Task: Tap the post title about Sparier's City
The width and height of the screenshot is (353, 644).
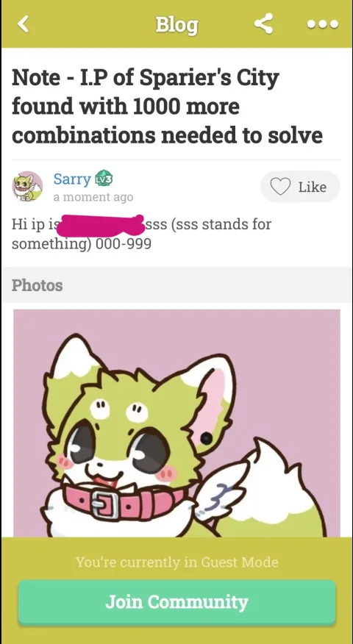Action: point(167,107)
